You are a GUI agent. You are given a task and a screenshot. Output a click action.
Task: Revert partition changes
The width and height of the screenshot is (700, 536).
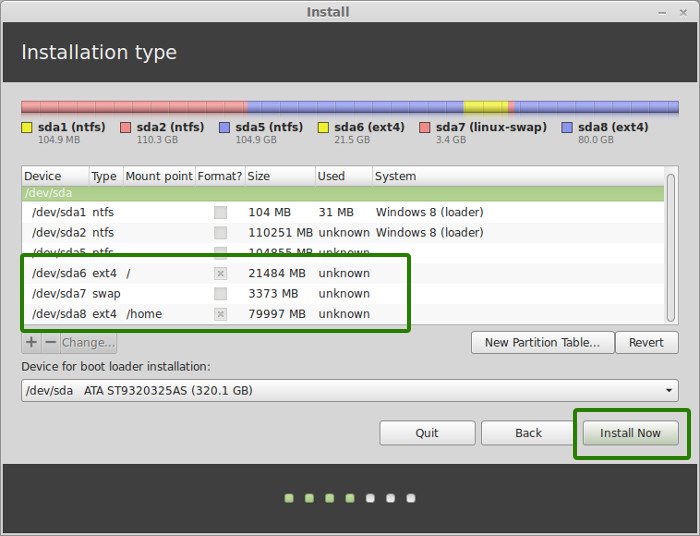tap(646, 342)
